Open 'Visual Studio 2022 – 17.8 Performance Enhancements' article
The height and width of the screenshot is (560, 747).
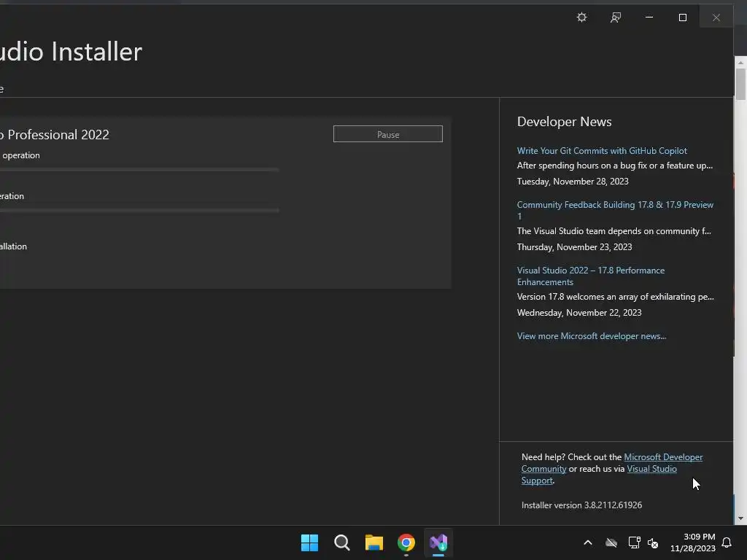[591, 276]
